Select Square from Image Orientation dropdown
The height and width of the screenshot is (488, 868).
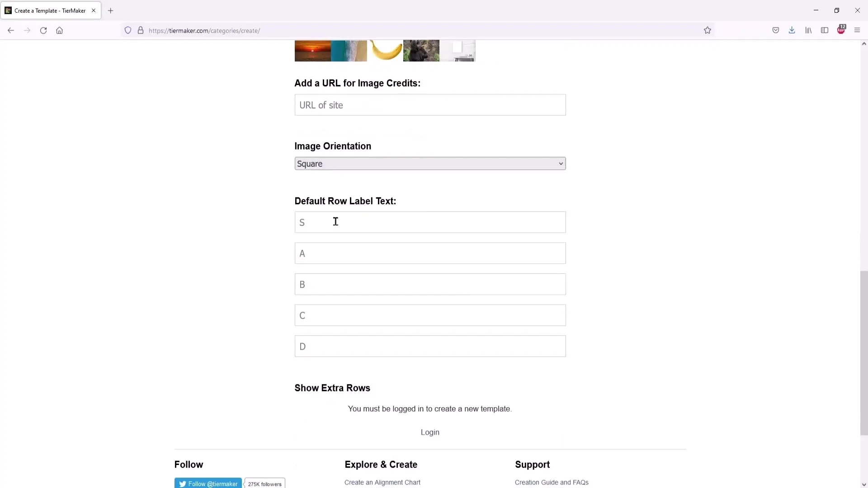pyautogui.click(x=429, y=163)
